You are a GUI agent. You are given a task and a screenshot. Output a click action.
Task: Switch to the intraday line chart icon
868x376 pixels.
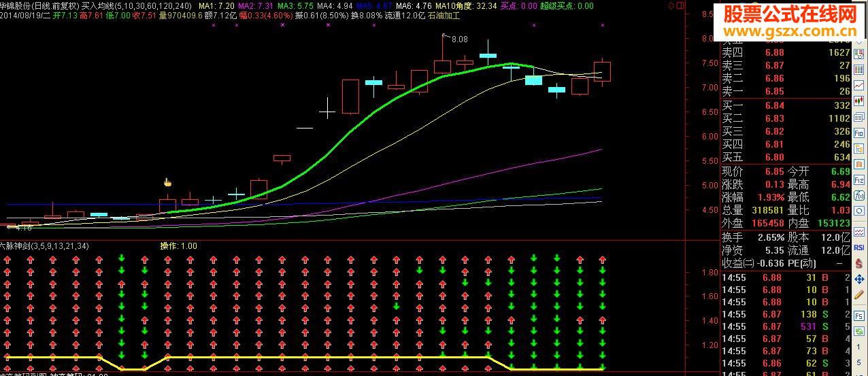tap(859, 85)
